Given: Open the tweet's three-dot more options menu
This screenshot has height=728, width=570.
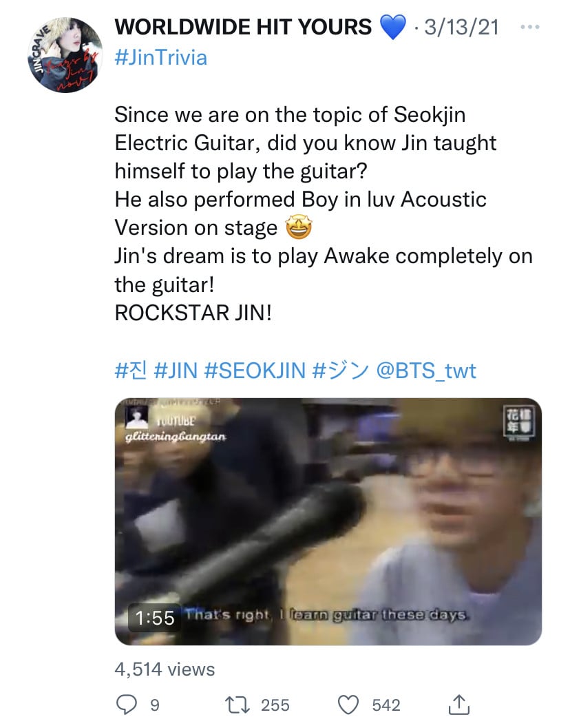Looking at the screenshot, I should 529,27.
